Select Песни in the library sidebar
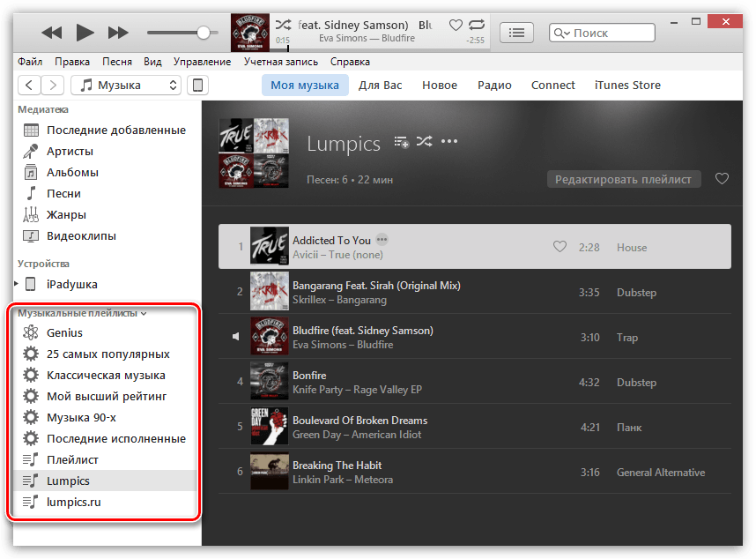The height and width of the screenshot is (559, 756). (x=106, y=194)
